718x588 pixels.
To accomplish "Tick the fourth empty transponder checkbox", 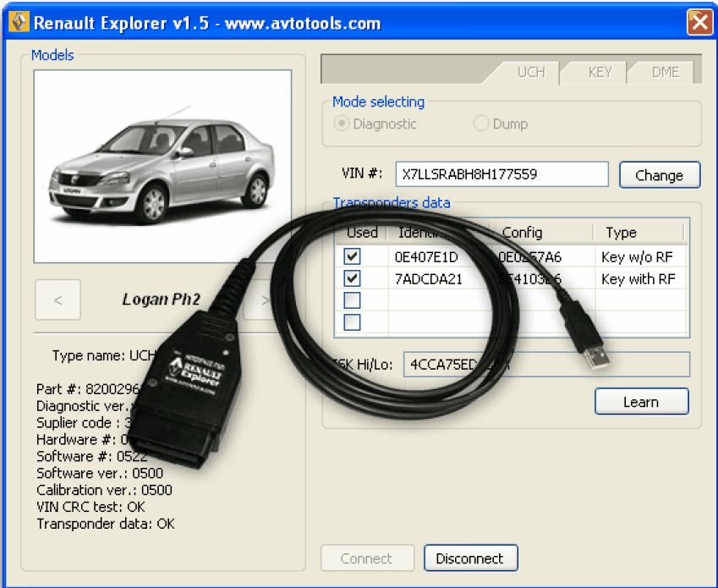I will [x=352, y=322].
